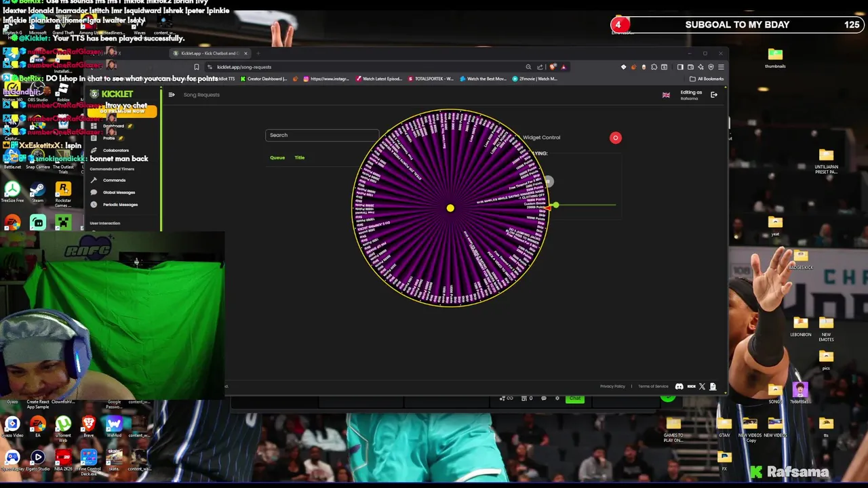This screenshot has height=488, width=868.
Task: Open the Minecraft creeper desktop icon
Action: 63,222
